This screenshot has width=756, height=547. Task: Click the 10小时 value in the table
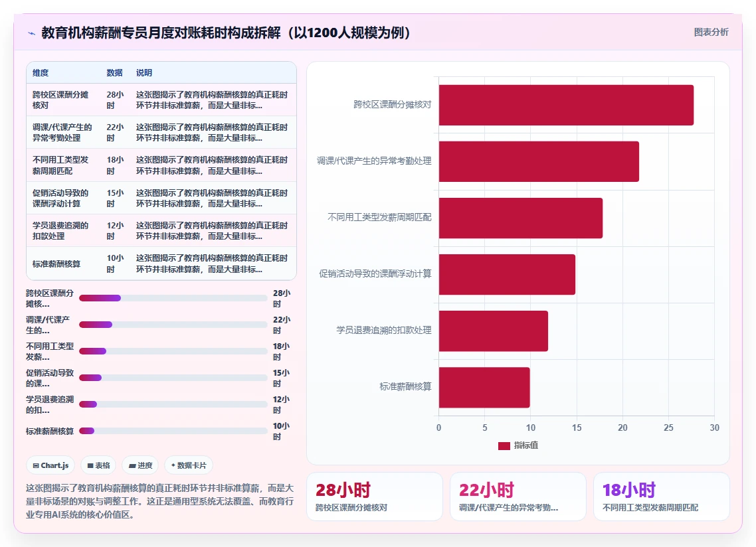click(x=115, y=264)
